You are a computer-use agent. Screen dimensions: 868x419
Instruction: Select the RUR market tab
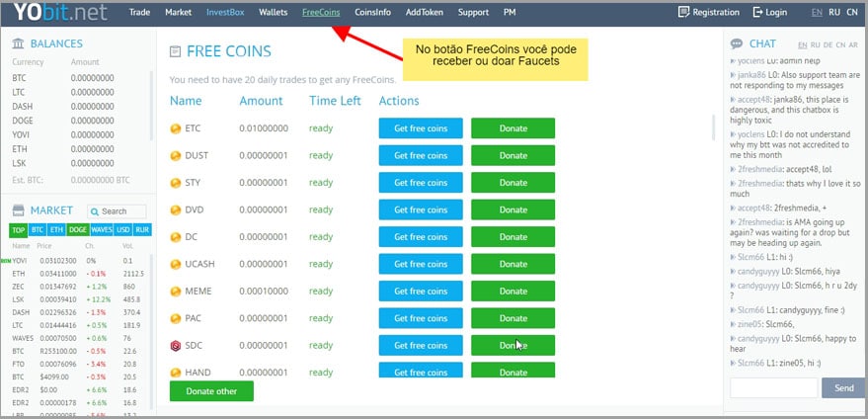143,230
